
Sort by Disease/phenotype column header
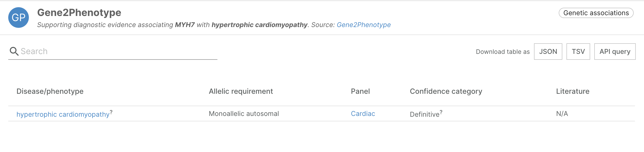(50, 91)
